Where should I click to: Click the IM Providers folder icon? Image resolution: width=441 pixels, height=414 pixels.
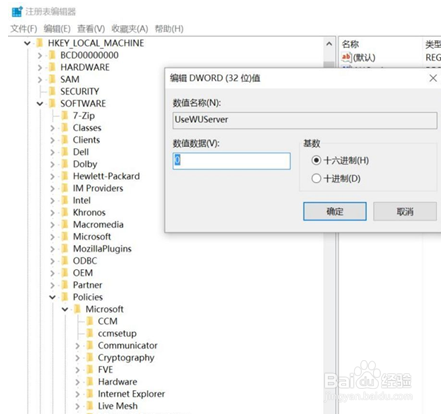click(x=65, y=188)
